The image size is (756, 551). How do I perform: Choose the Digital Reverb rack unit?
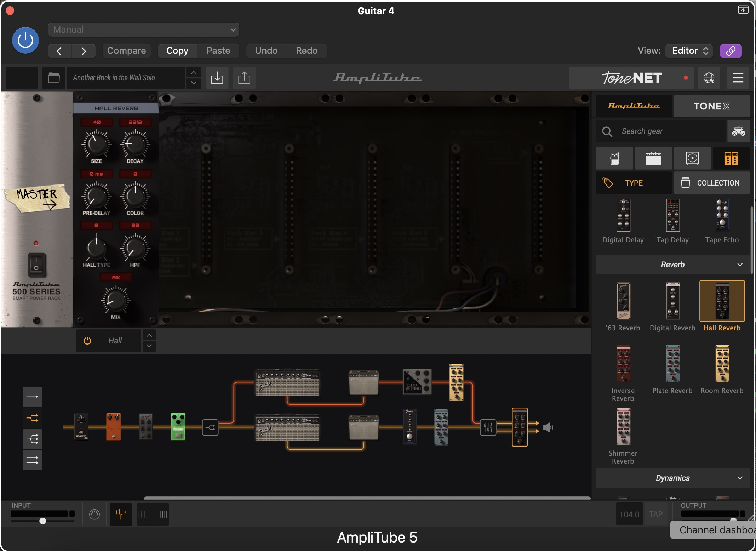(672, 307)
